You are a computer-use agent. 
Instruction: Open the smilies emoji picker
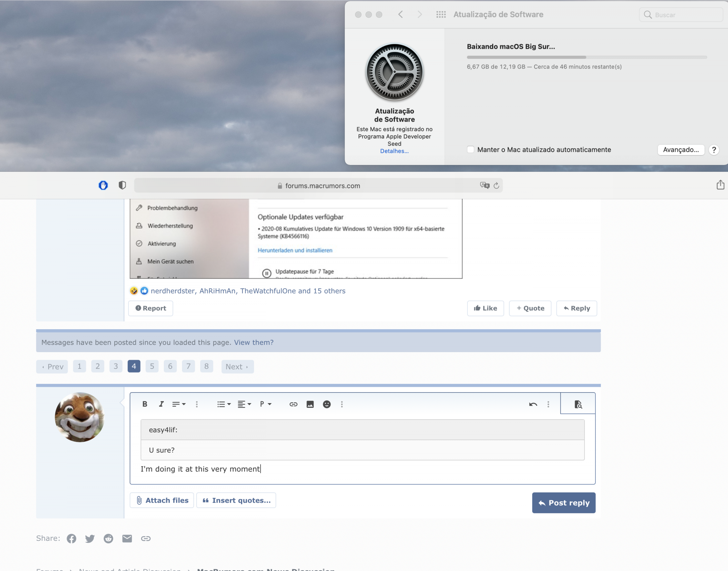click(x=327, y=404)
